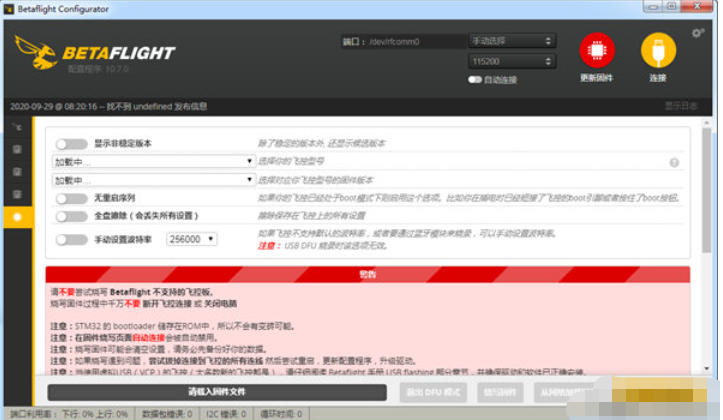This screenshot has width=723, height=420.
Task: Click the 数据包错误: 0 status entry
Action: pos(167,414)
